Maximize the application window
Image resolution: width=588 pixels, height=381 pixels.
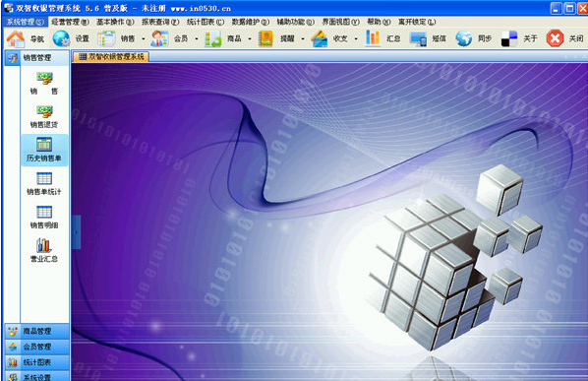[x=570, y=8]
